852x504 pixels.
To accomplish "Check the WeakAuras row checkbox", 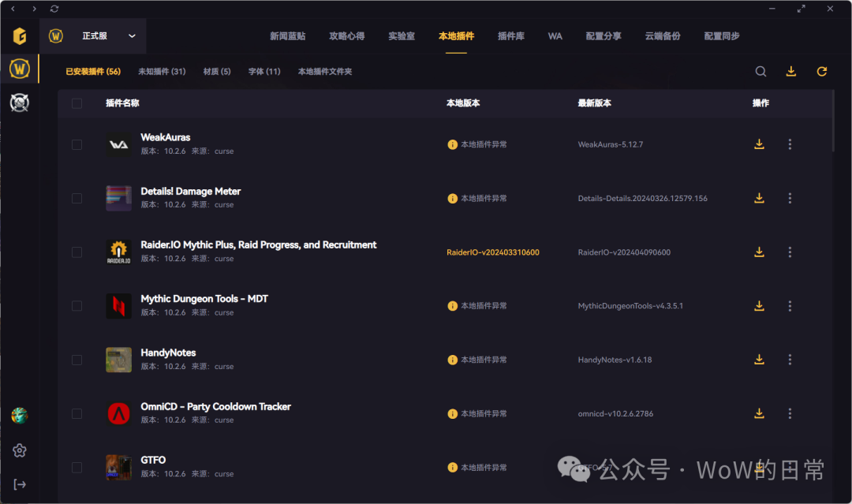I will (77, 144).
